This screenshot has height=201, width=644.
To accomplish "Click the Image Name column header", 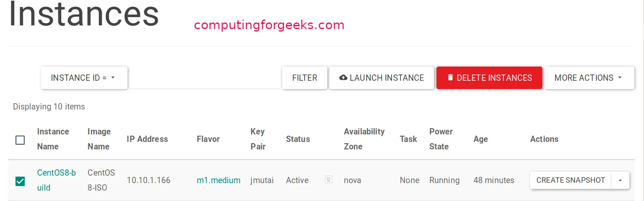I will coord(99,139).
